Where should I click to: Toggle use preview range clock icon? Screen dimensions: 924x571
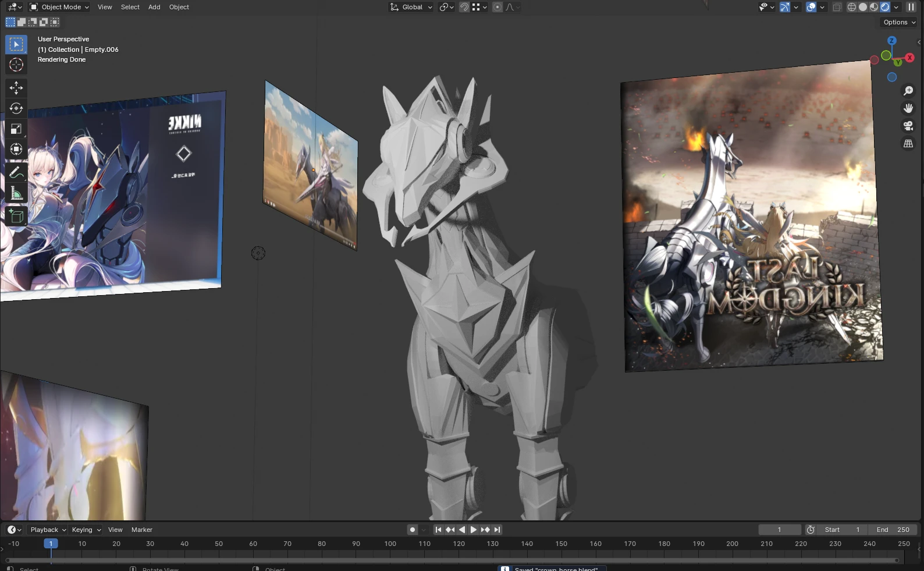[x=811, y=530]
